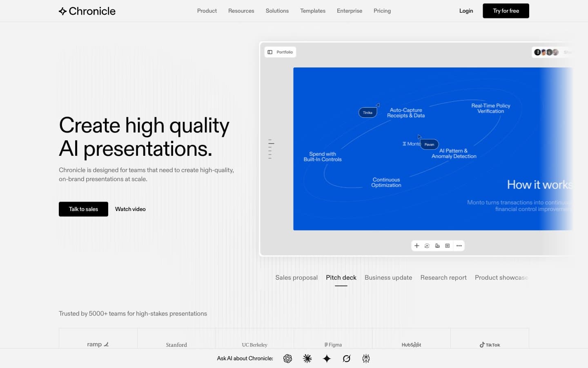This screenshot has width=588, height=368.
Task: Ask ChatGPT about Chronicle via its icon
Action: tap(287, 359)
